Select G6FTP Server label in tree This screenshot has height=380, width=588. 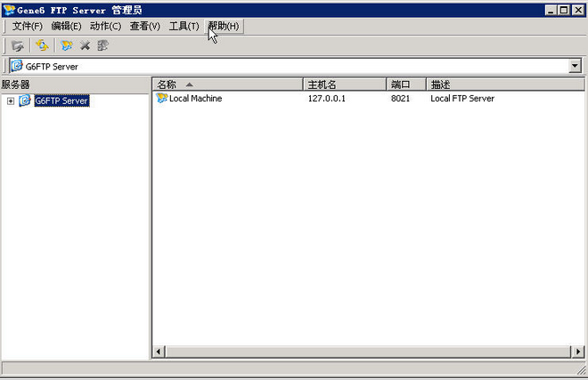61,101
